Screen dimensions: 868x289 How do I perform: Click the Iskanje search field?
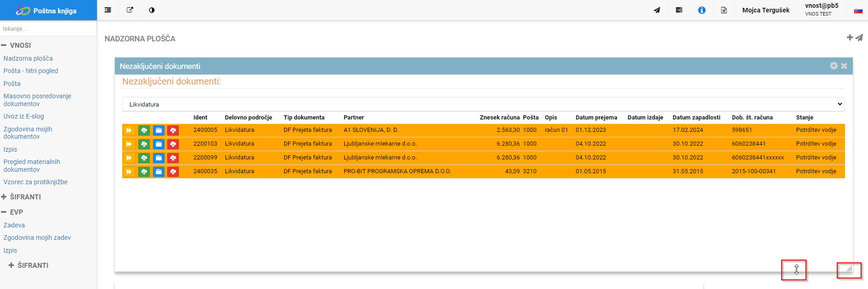click(48, 28)
